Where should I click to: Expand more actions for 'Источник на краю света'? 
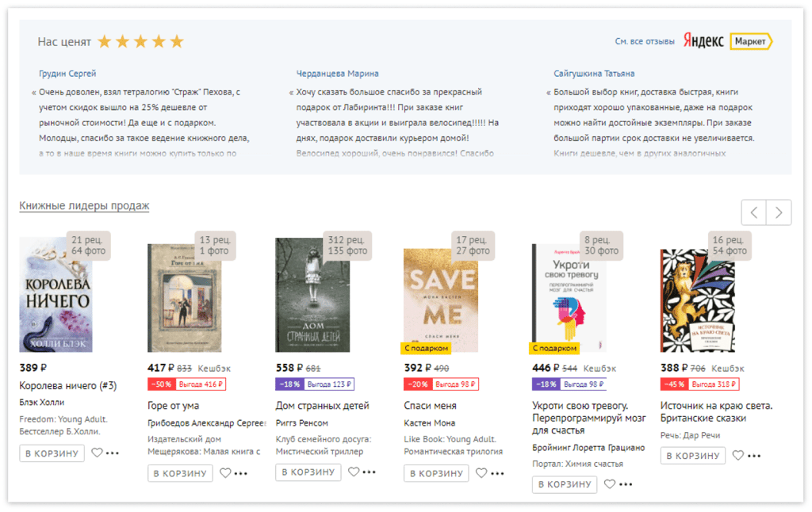coord(754,456)
